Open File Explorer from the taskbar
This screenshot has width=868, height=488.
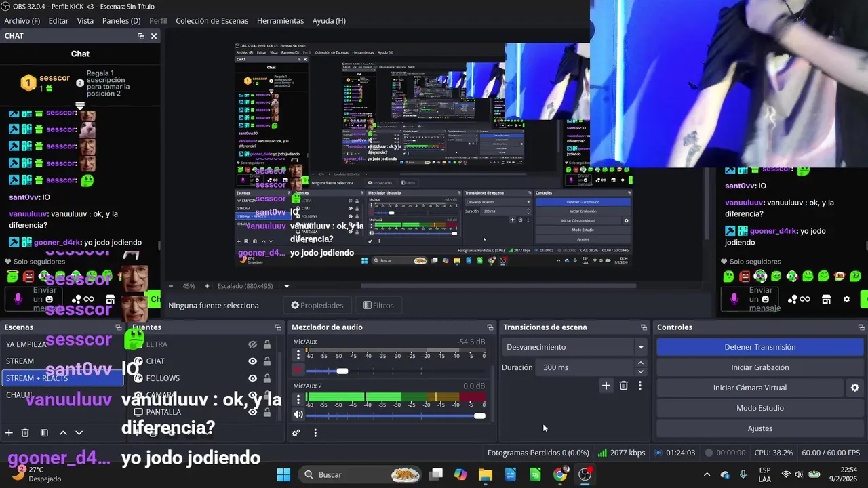pos(486,474)
